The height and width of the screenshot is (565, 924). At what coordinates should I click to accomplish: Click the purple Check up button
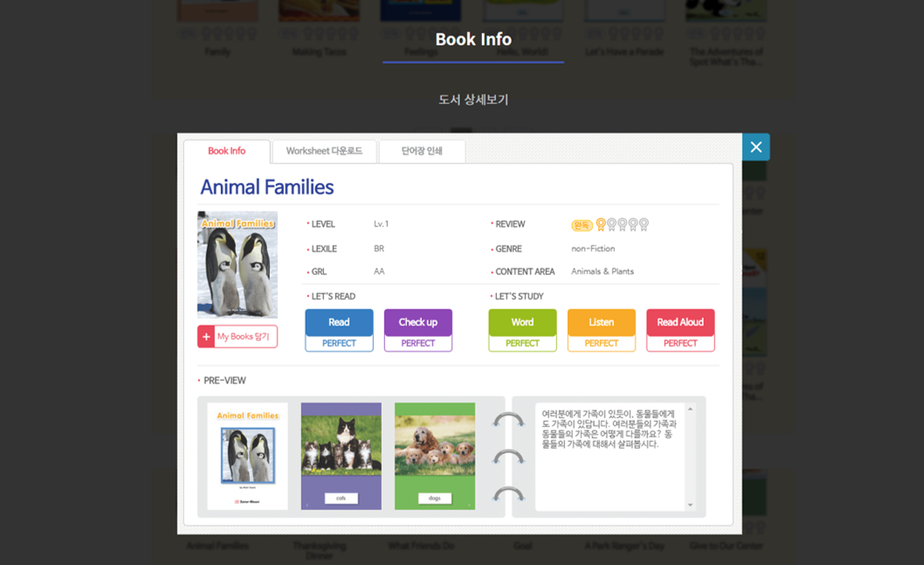pyautogui.click(x=417, y=322)
